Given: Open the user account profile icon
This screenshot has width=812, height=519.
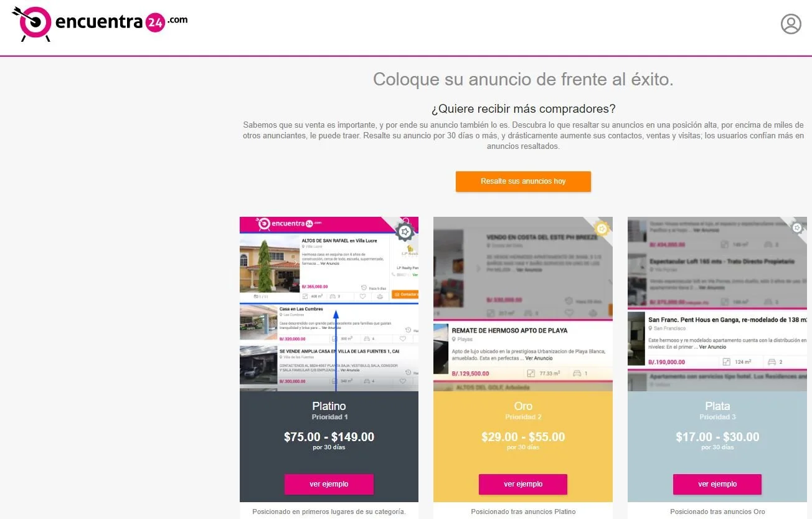Looking at the screenshot, I should [x=791, y=24].
